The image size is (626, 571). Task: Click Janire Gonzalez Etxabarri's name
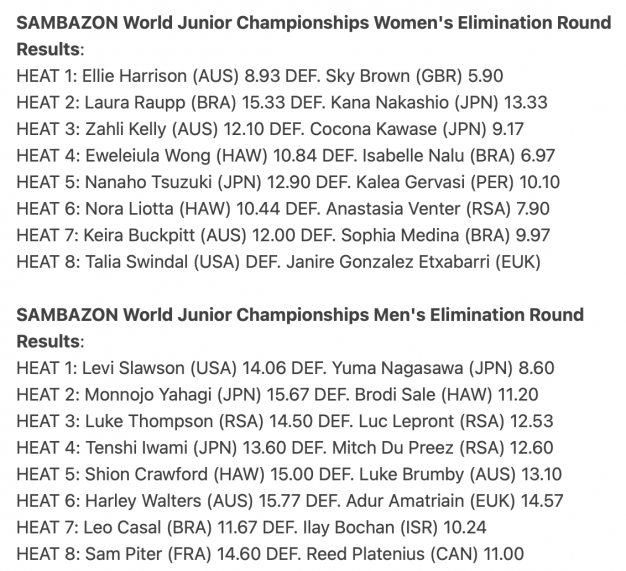388,262
